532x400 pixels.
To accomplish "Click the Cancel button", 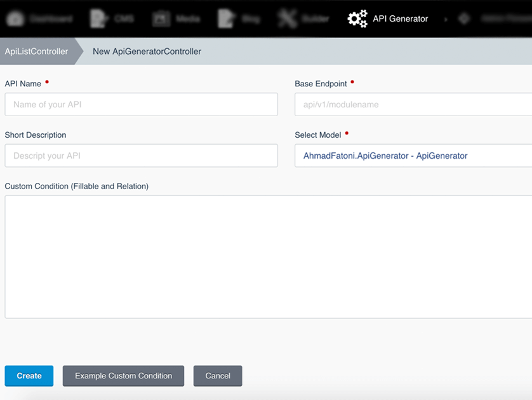I will point(218,376).
